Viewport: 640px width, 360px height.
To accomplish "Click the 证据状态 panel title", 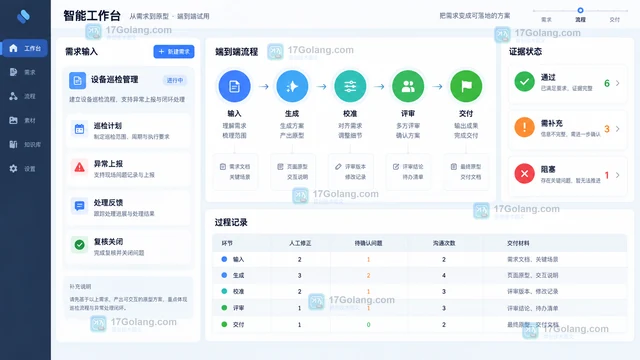I will click(x=525, y=51).
